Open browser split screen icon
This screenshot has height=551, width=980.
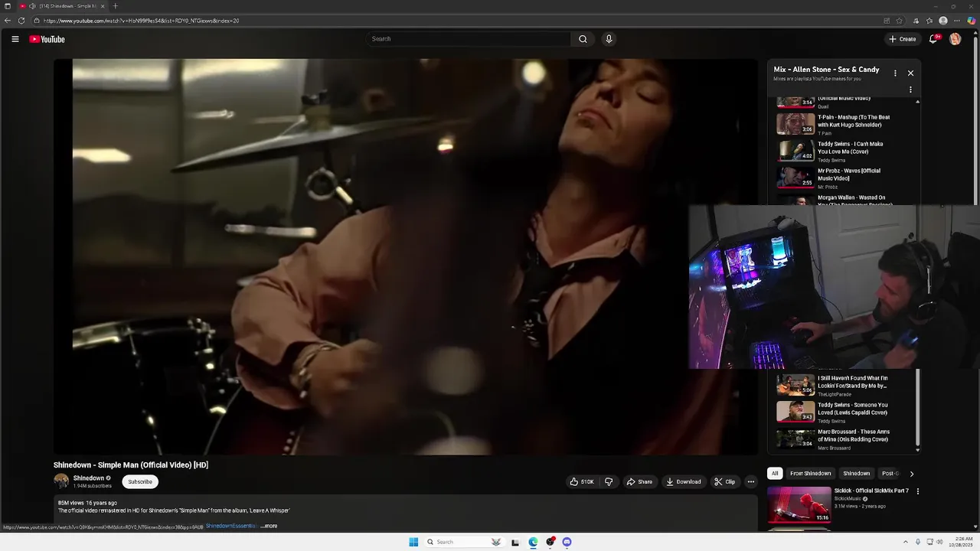887,21
